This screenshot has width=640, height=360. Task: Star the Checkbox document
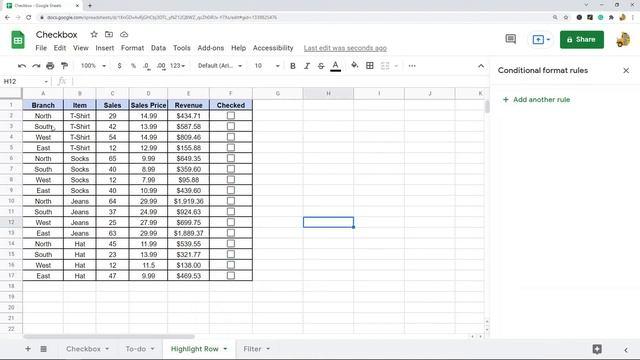pos(94,34)
